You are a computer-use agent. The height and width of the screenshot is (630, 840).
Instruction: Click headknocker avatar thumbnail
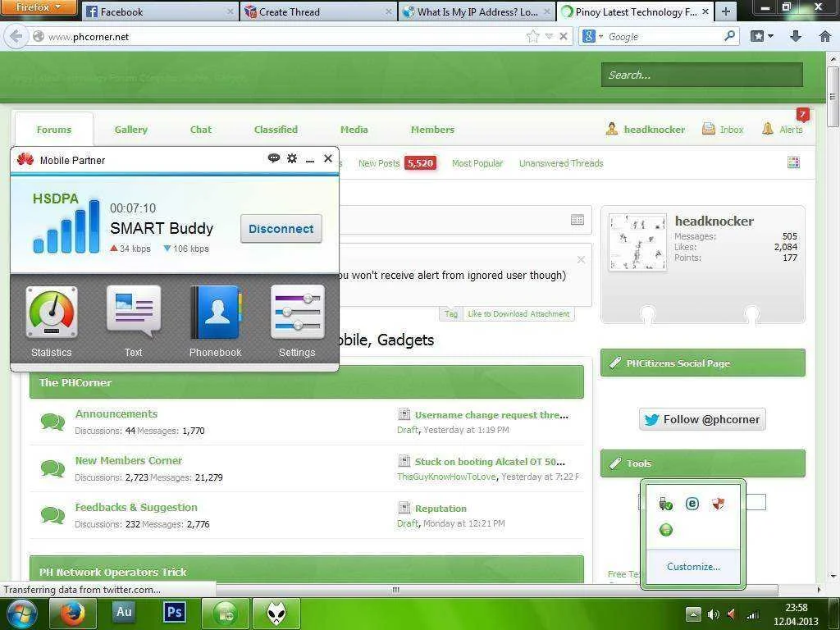tap(637, 242)
